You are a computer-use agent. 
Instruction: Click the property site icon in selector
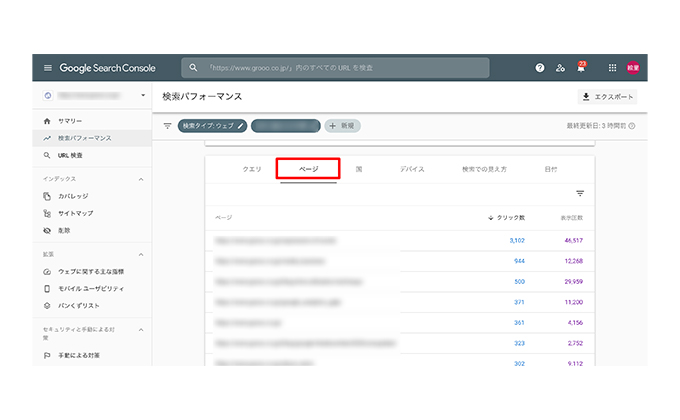click(x=48, y=95)
